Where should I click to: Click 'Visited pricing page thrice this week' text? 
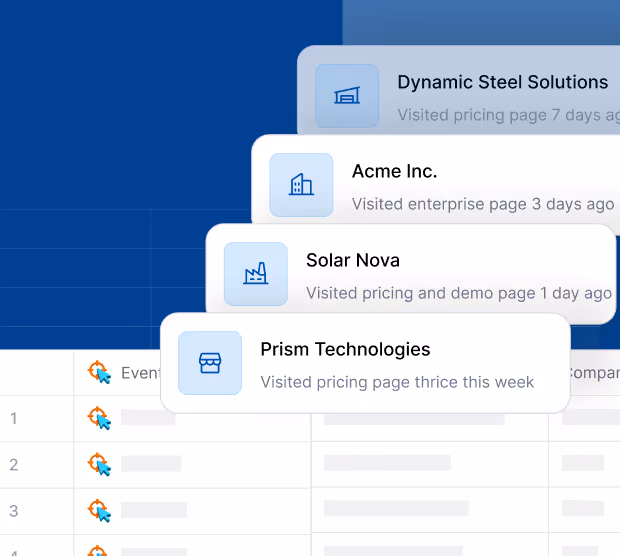[397, 382]
